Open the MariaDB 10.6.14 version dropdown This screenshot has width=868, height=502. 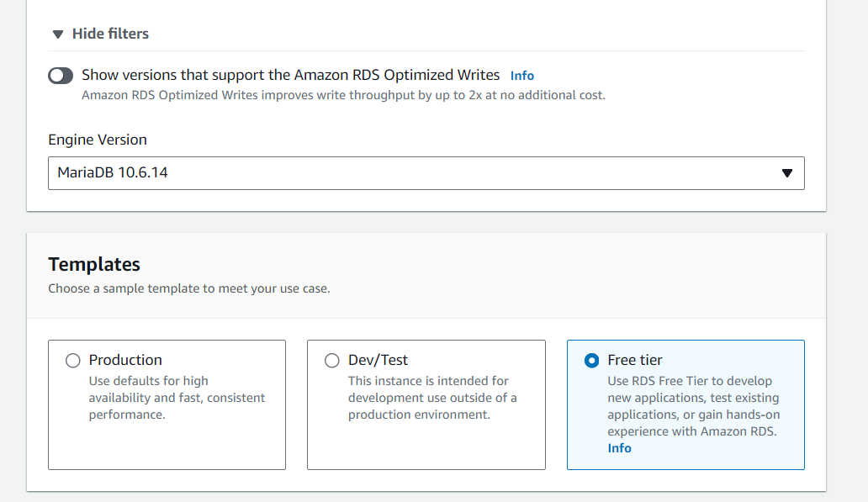coord(426,173)
